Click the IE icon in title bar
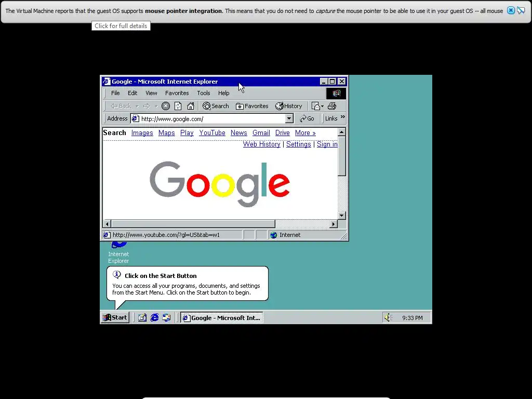This screenshot has height=399, width=532. [107, 82]
